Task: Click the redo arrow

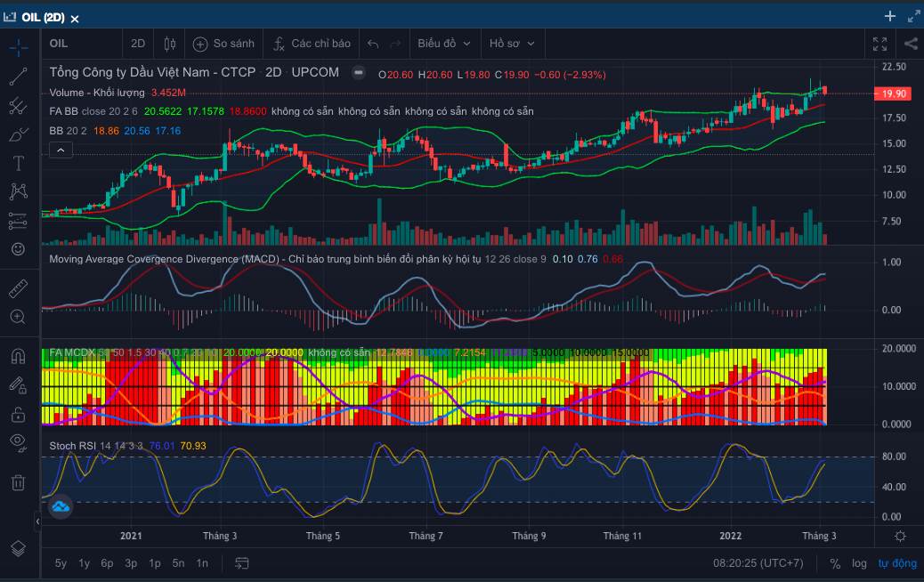Action: (x=395, y=44)
